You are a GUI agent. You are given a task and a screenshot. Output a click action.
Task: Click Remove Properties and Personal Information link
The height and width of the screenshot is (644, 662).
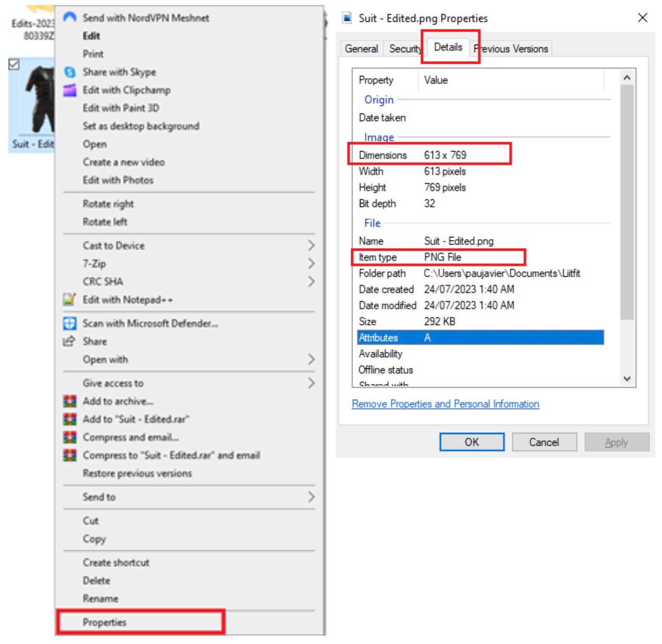(445, 404)
